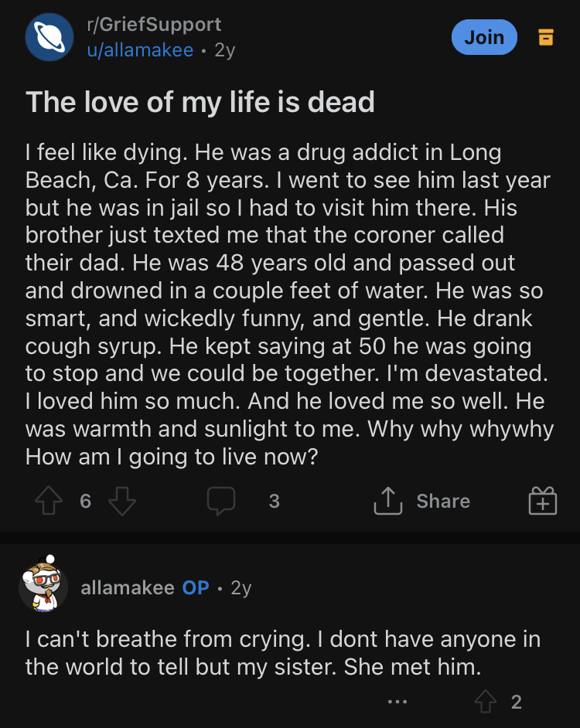
Task: Join the r/GriefSupport community
Action: point(484,37)
